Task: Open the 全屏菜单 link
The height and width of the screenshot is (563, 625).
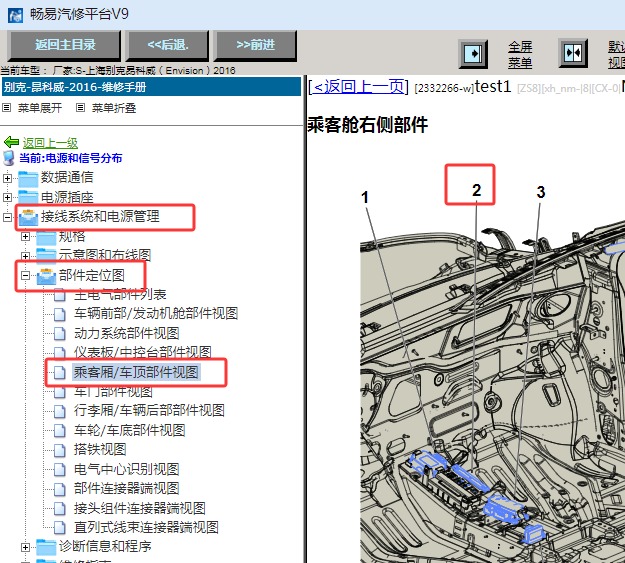Action: coord(520,54)
